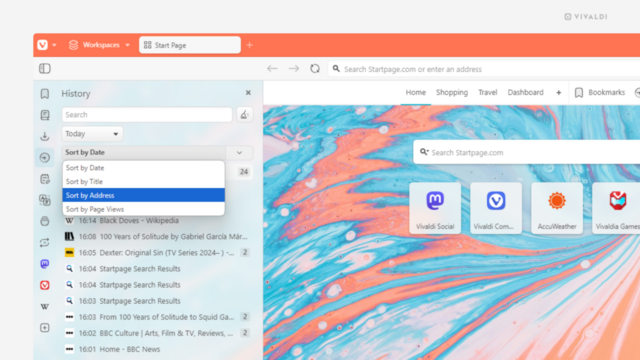Go forward one page

tap(294, 69)
